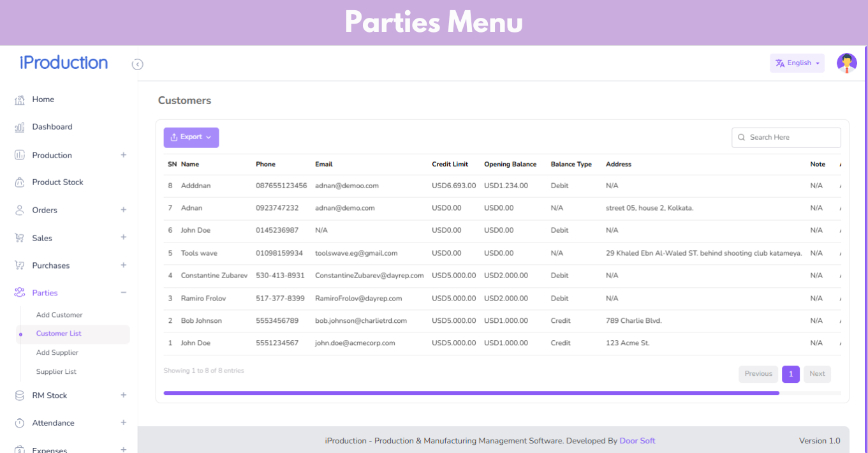Click the Product Stock menu label
This screenshot has height=453, width=868.
point(58,182)
